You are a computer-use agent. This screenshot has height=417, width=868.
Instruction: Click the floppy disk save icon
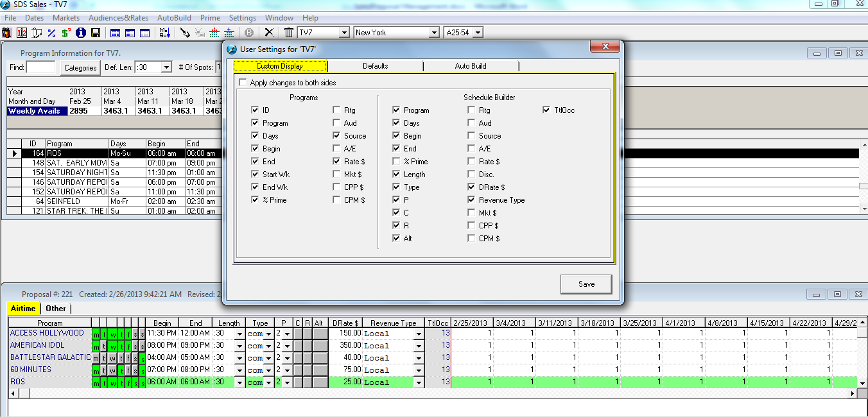[x=96, y=33]
